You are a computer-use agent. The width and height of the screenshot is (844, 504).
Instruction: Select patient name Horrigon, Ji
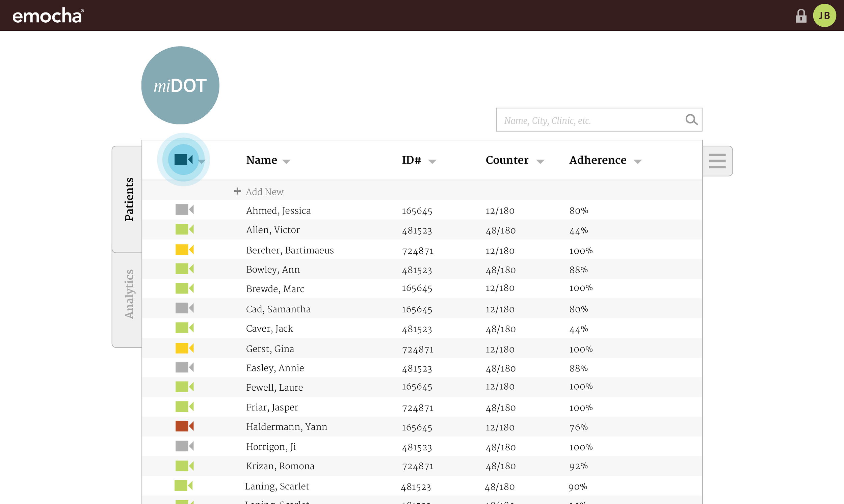point(271,447)
